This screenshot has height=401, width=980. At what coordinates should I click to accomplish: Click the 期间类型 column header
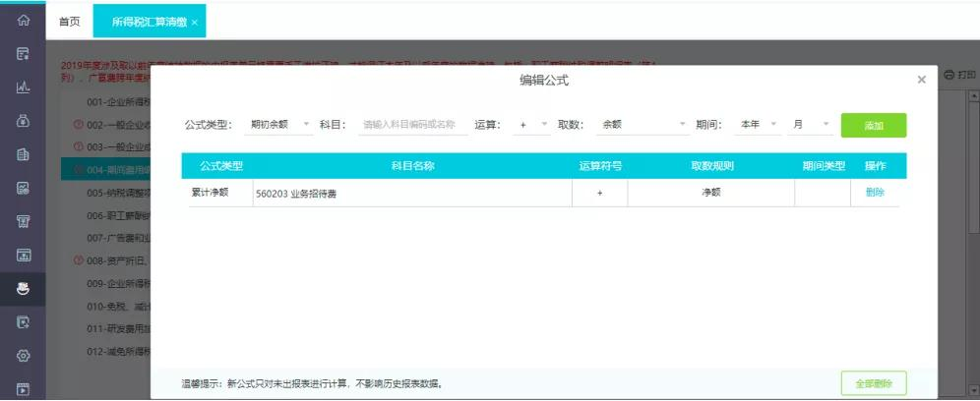[x=824, y=166]
